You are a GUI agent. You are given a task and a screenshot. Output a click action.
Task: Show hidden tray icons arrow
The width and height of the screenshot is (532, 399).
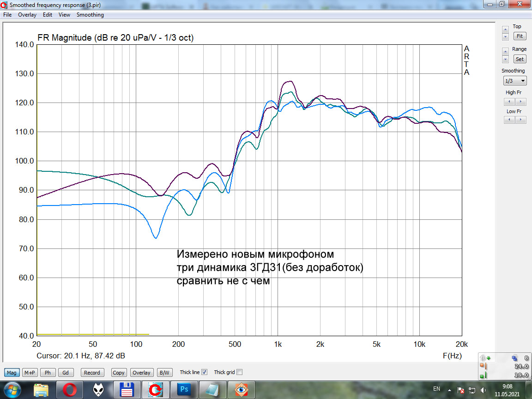tap(449, 390)
